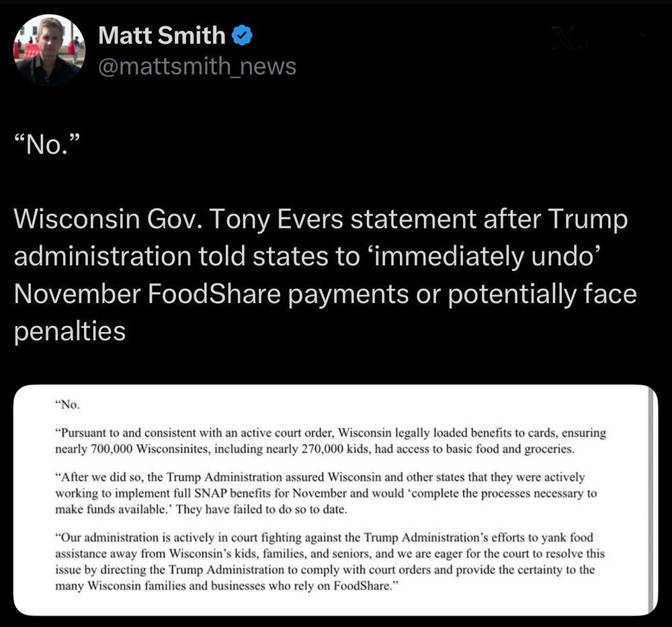Click the "No." line inside statement image

[67, 405]
